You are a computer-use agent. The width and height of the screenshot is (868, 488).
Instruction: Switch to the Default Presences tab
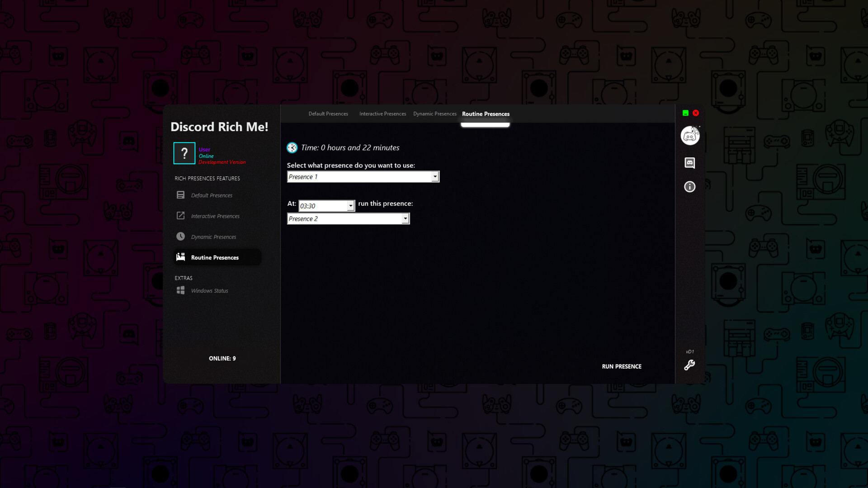pyautogui.click(x=328, y=114)
